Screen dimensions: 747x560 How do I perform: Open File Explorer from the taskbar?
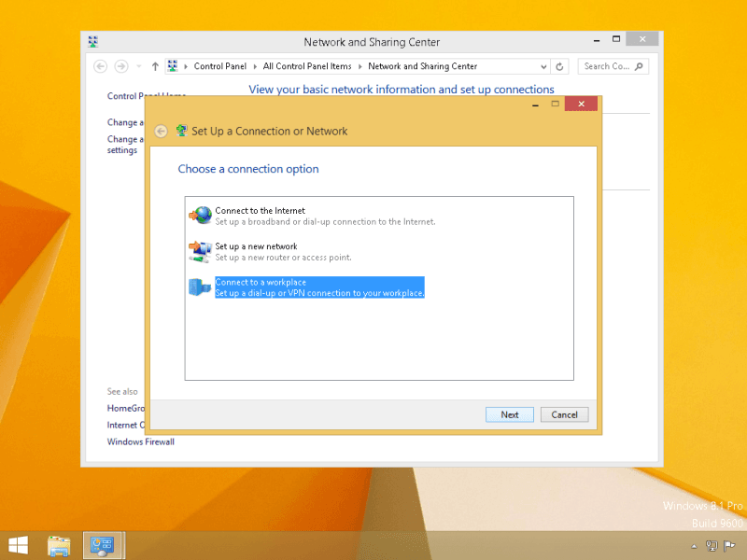click(x=59, y=545)
